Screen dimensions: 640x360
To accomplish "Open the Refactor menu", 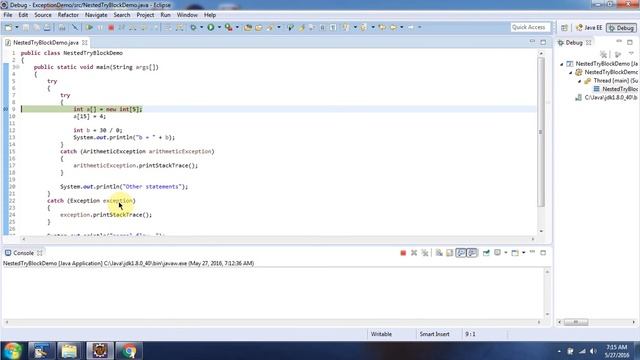I will click(68, 15).
